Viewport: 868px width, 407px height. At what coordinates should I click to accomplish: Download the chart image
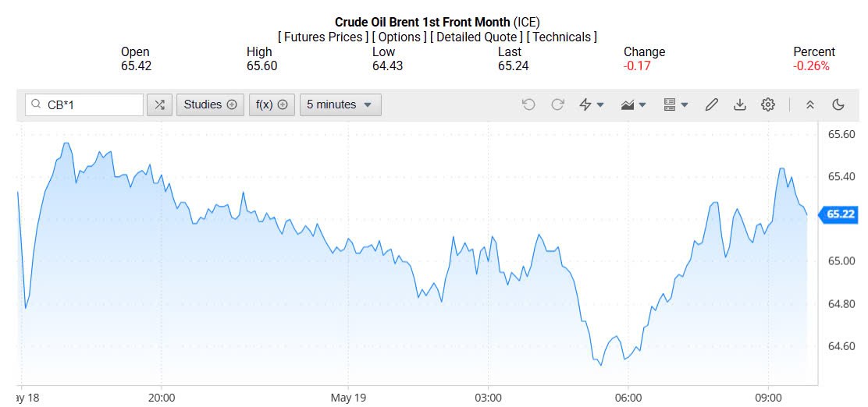740,104
